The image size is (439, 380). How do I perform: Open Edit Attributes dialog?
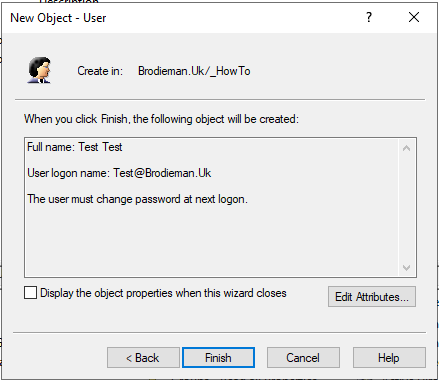pyautogui.click(x=372, y=296)
